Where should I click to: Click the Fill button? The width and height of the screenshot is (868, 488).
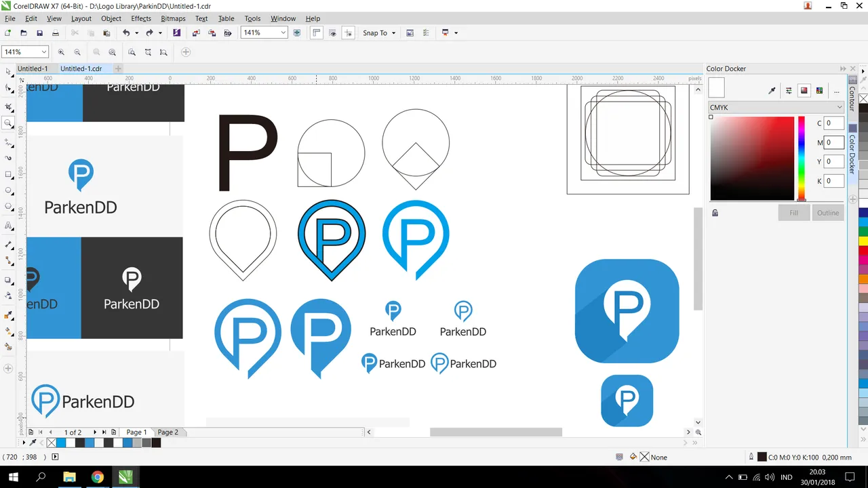pos(793,213)
